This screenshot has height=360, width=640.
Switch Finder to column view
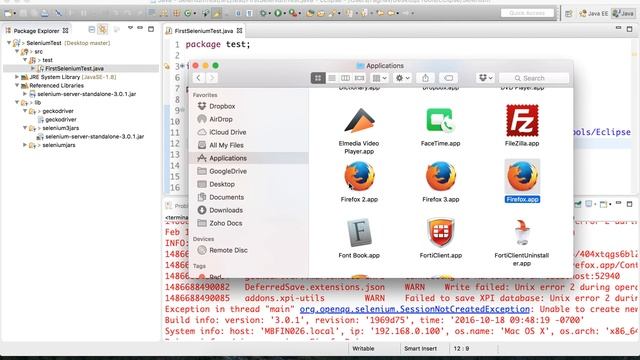tap(345, 78)
